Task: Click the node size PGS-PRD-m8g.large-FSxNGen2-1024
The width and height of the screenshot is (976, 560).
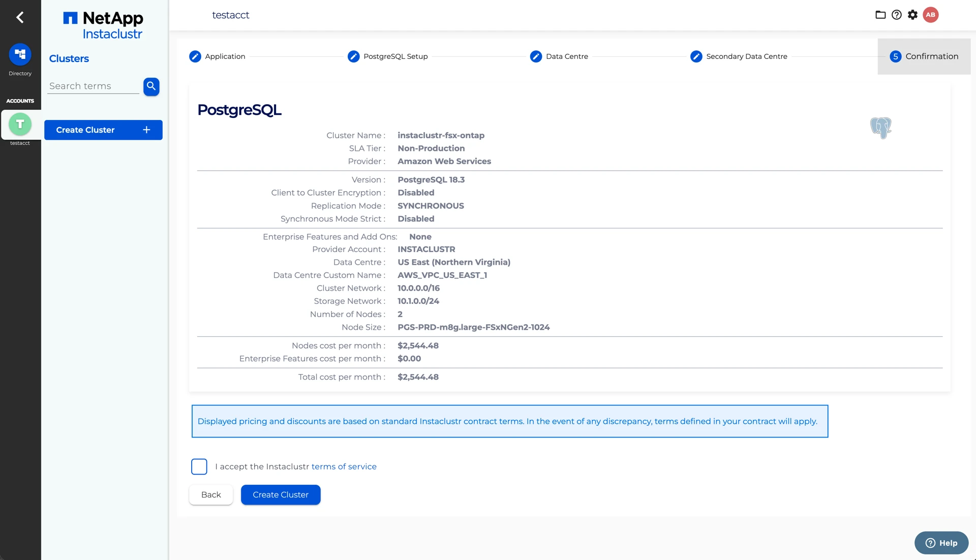Action: click(474, 327)
